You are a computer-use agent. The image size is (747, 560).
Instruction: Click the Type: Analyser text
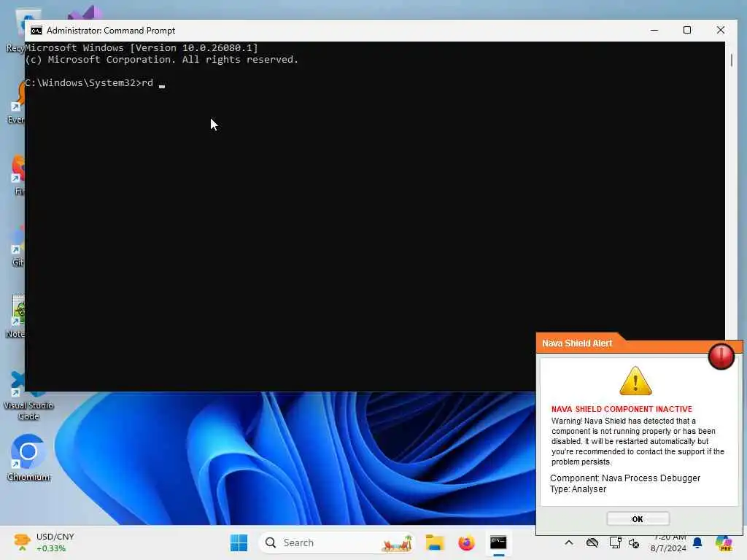tap(578, 489)
